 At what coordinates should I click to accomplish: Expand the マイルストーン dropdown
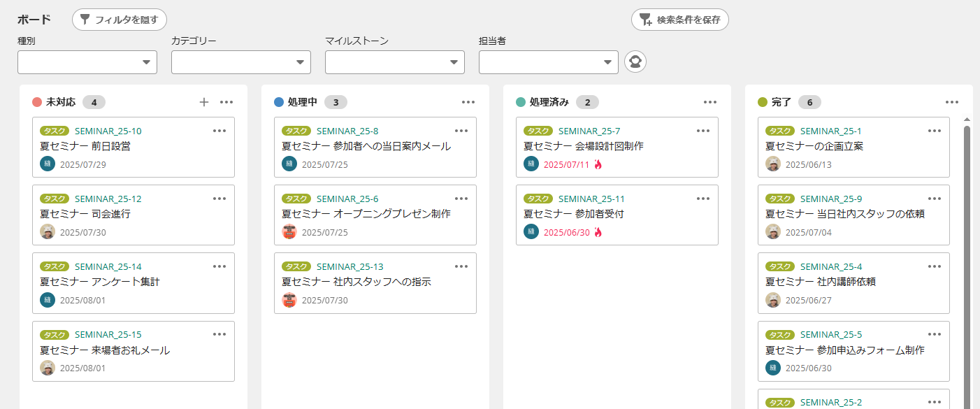pyautogui.click(x=395, y=62)
